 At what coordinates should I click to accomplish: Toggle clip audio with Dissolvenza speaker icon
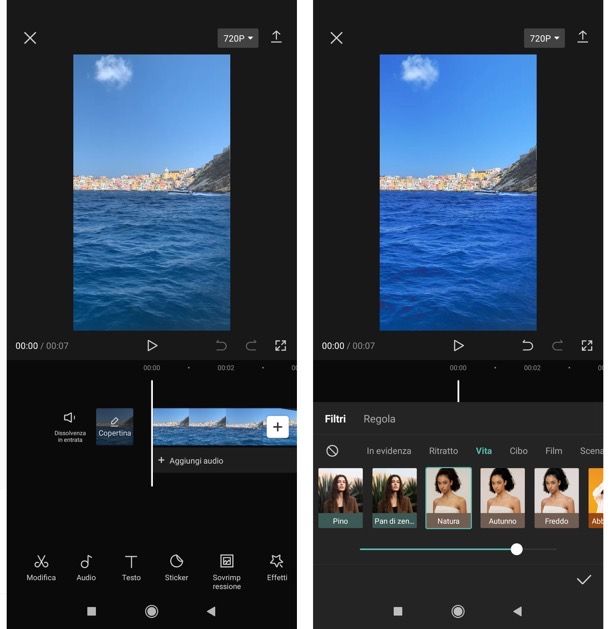click(x=70, y=426)
